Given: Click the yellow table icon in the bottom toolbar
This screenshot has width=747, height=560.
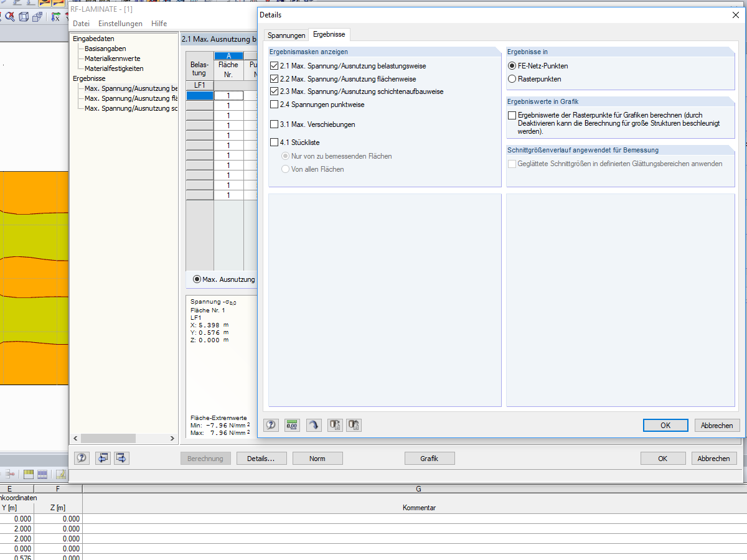Looking at the screenshot, I should tap(29, 474).
